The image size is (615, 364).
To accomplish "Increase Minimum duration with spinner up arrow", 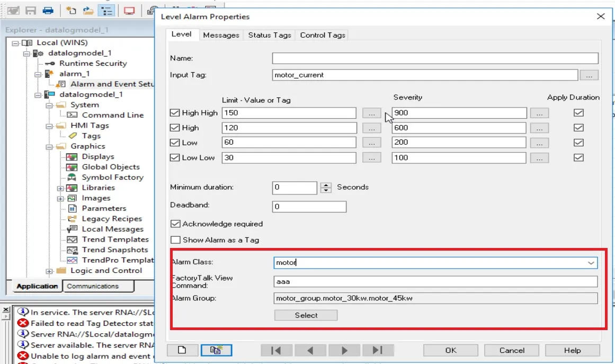I will (x=326, y=185).
